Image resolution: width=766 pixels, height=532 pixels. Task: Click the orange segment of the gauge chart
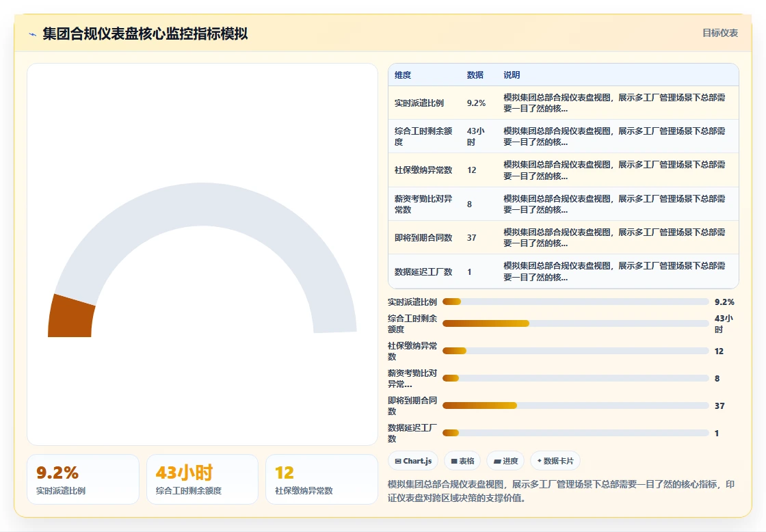pos(70,317)
